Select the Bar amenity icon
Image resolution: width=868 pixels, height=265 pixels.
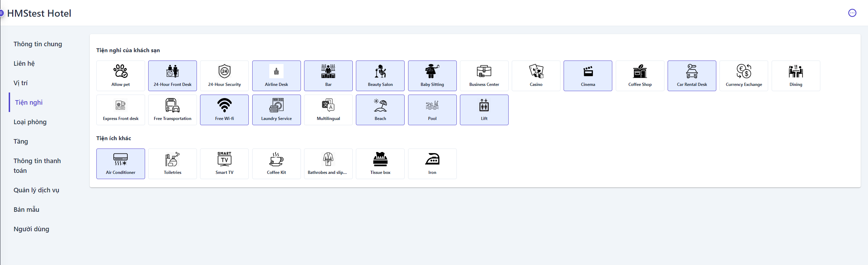[x=328, y=71]
